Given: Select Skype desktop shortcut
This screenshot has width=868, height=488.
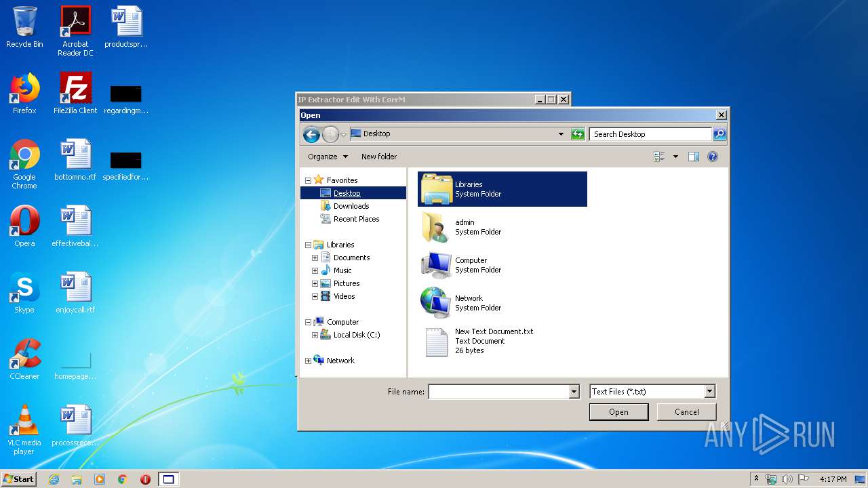Looking at the screenshot, I should (x=24, y=293).
